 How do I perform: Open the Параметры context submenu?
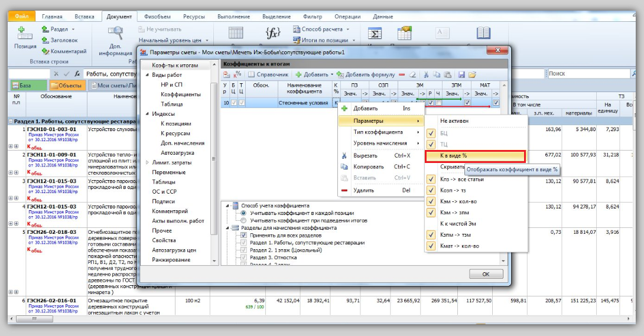381,120
